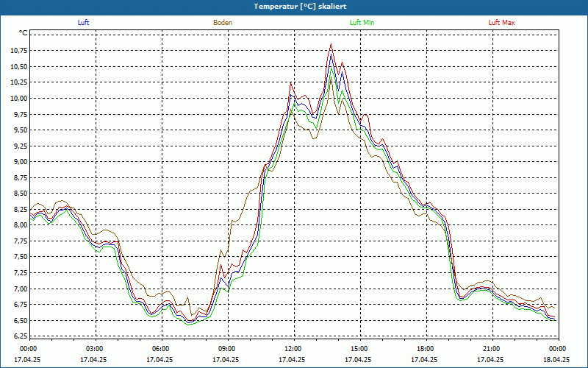The image size is (588, 368).
Task: Click the 9,00 y-axis value
Action: point(21,162)
